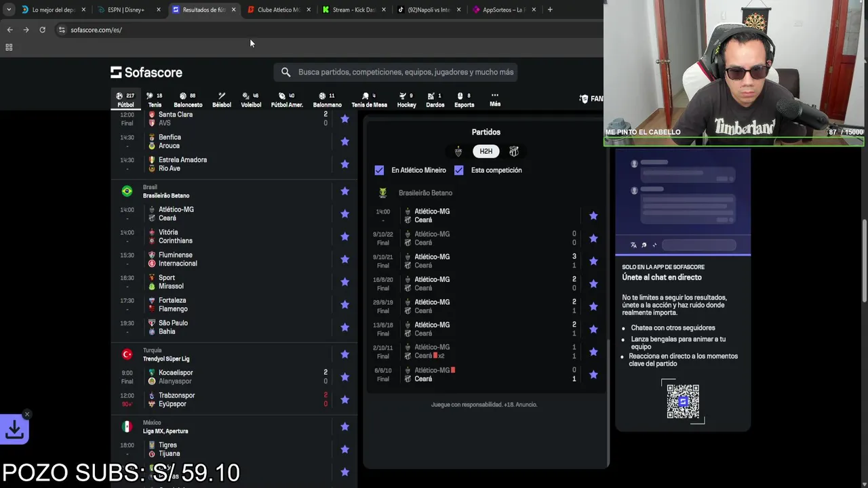Viewport: 868px width, 488px height.
Task: Favorite the Sport vs Mirassol match
Action: point(344,282)
